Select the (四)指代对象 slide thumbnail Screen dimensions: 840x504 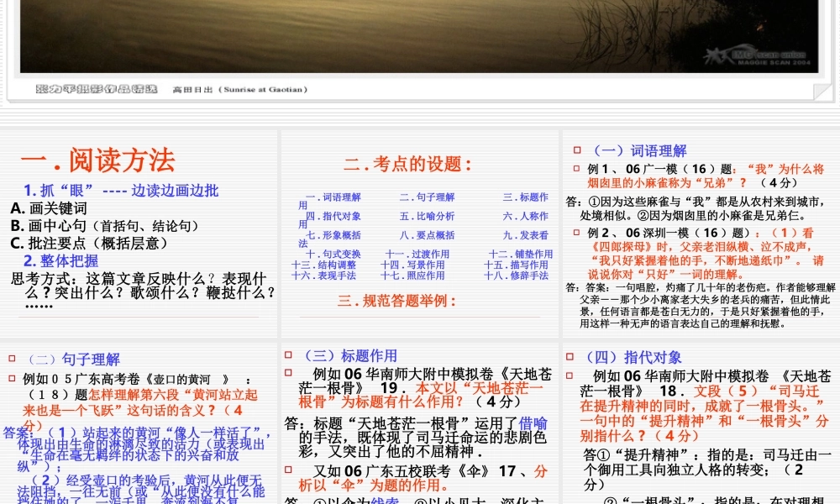[701, 423]
